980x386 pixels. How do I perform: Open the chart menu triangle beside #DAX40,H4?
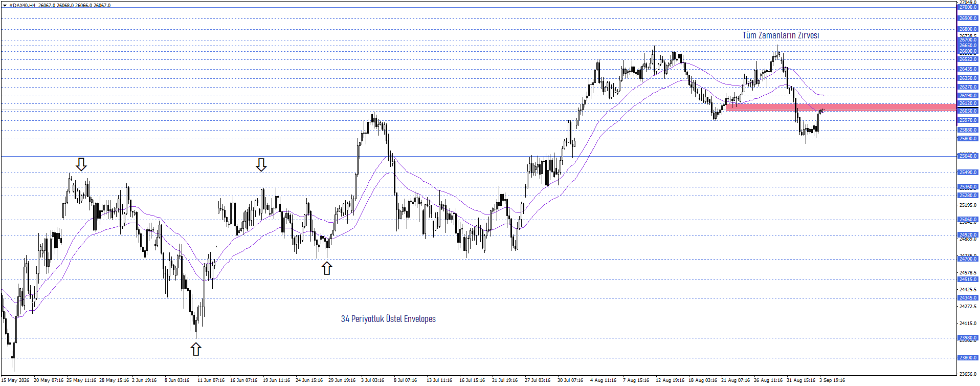[x=5, y=6]
